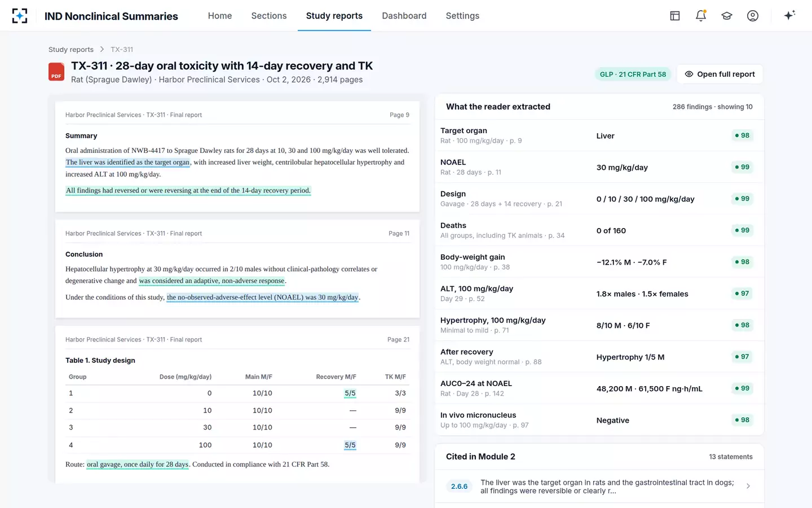The height and width of the screenshot is (508, 812).
Task: Click the 2.6.6 section tag
Action: pos(459,486)
